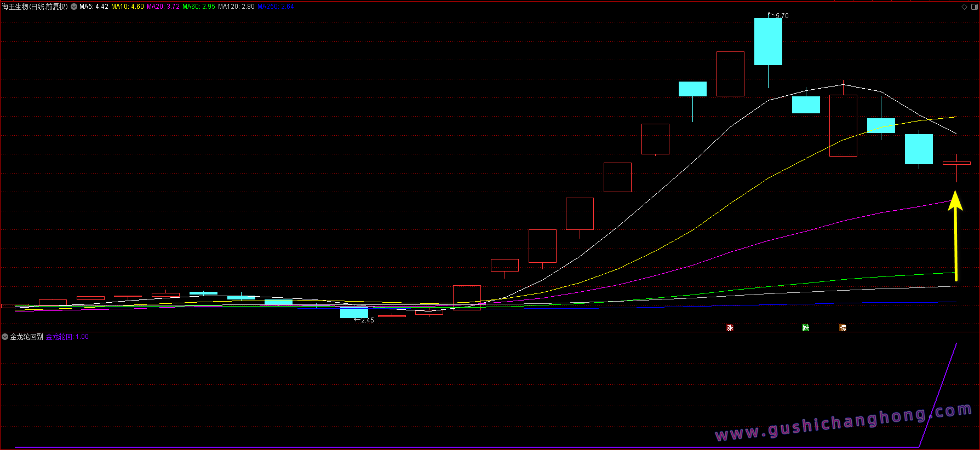The width and height of the screenshot is (980, 450).
Task: Click the 2.45 low price candlestick
Action: point(354,313)
